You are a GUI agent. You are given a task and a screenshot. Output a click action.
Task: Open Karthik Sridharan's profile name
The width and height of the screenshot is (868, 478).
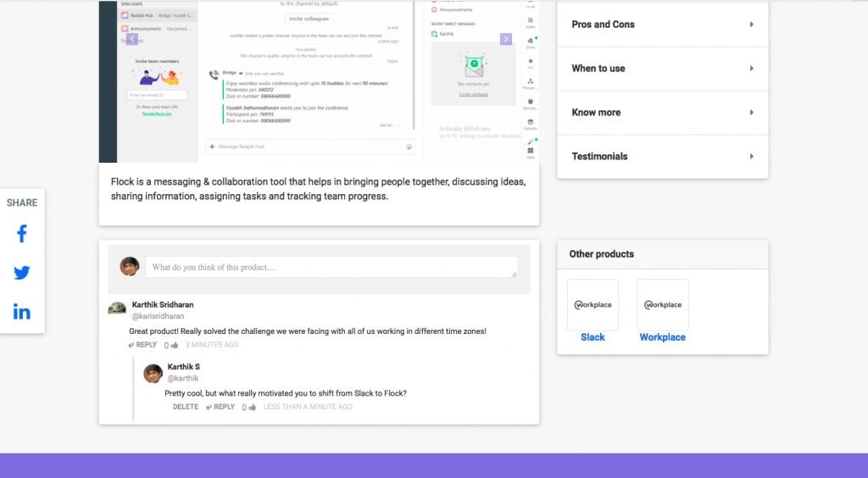(x=163, y=305)
